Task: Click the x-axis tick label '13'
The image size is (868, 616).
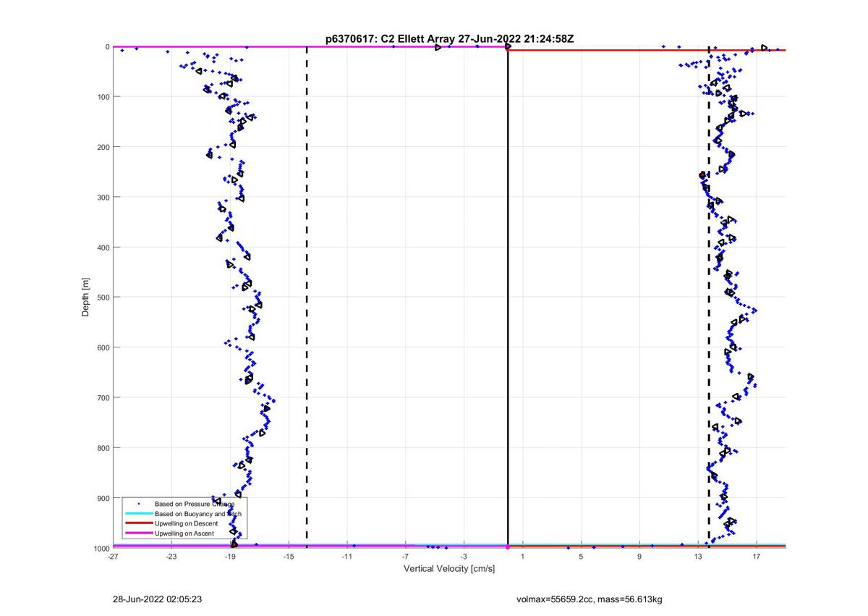Action: click(x=698, y=557)
